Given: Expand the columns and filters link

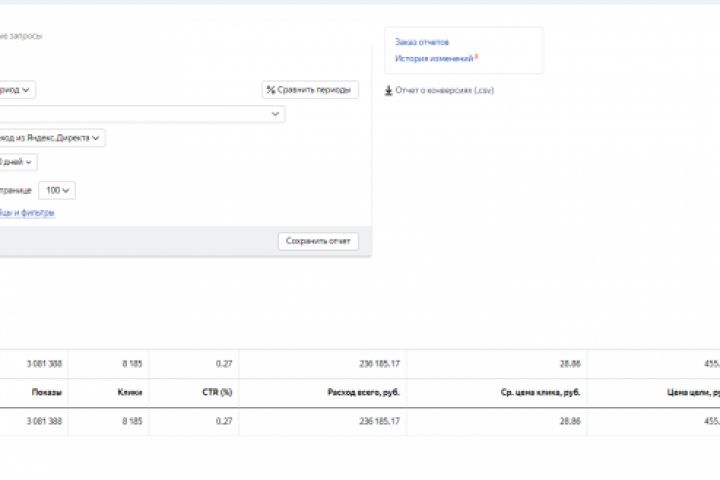Looking at the screenshot, I should [27, 213].
